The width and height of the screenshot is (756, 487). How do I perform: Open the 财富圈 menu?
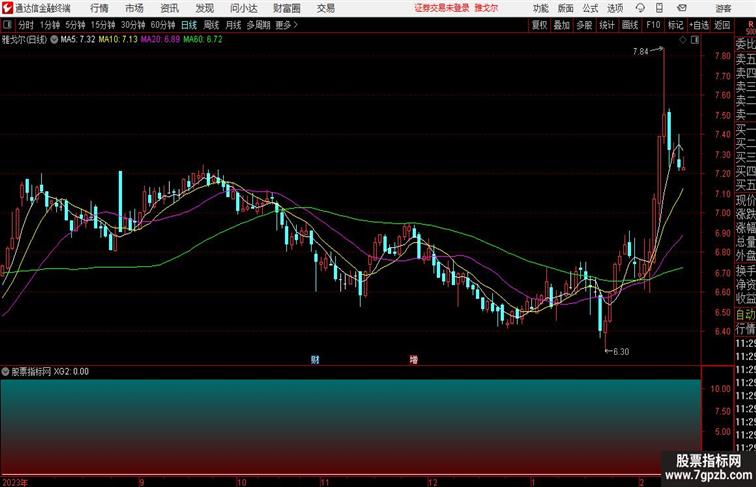pos(287,8)
